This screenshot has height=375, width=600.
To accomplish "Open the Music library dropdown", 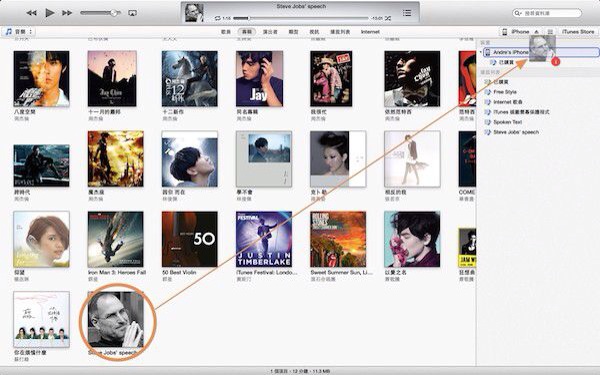I will 18,32.
